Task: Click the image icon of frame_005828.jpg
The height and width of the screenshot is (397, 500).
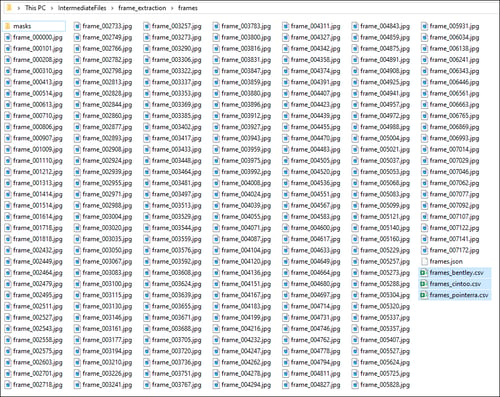Action: 355,385
